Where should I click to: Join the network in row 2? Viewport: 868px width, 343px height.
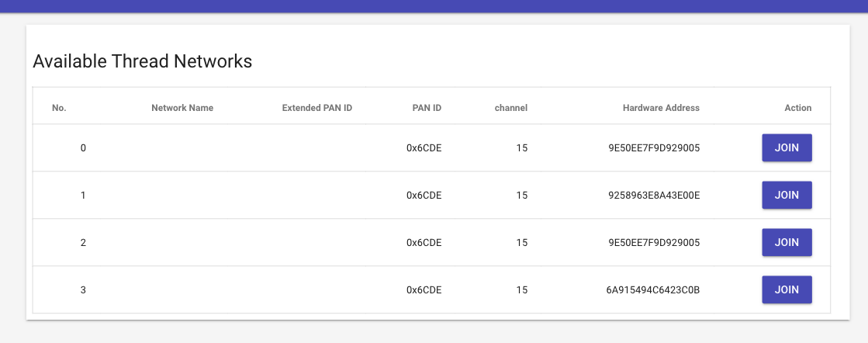click(787, 243)
